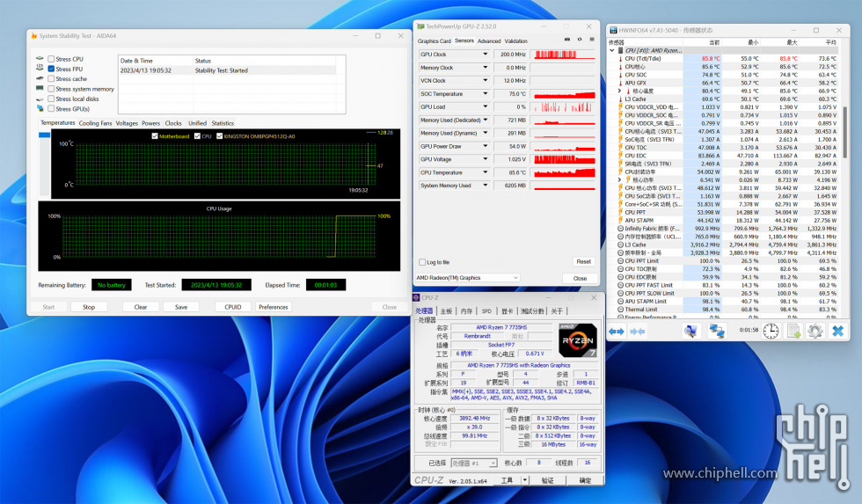
Task: Open HWiNFO64 settings gear icon
Action: (x=815, y=331)
